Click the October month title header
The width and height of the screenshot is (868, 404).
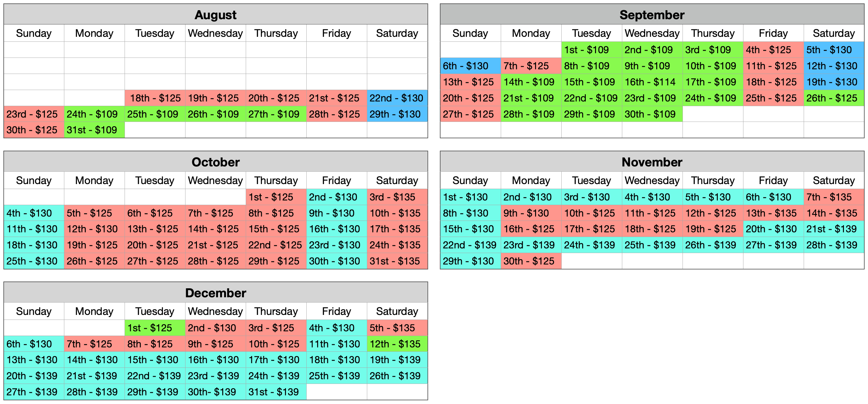click(216, 162)
